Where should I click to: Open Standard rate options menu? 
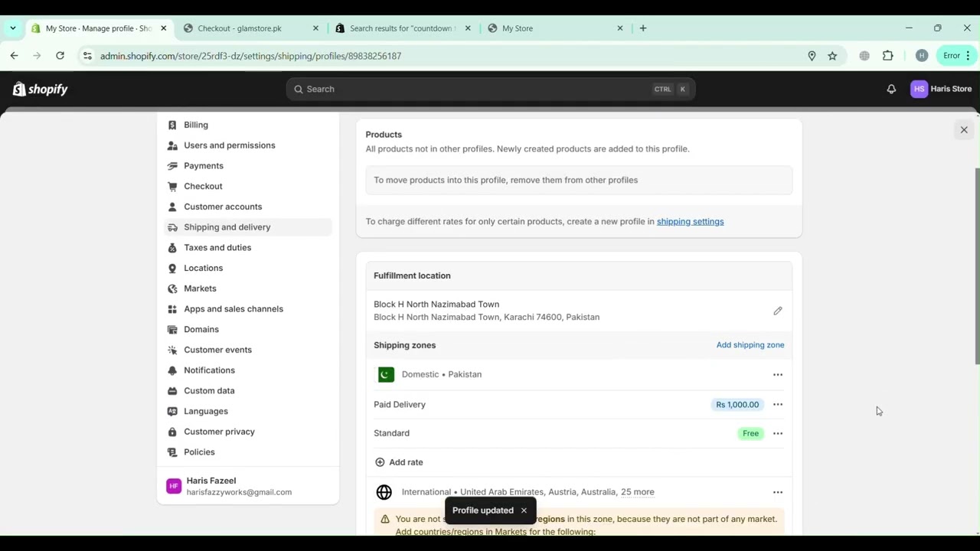[778, 434]
